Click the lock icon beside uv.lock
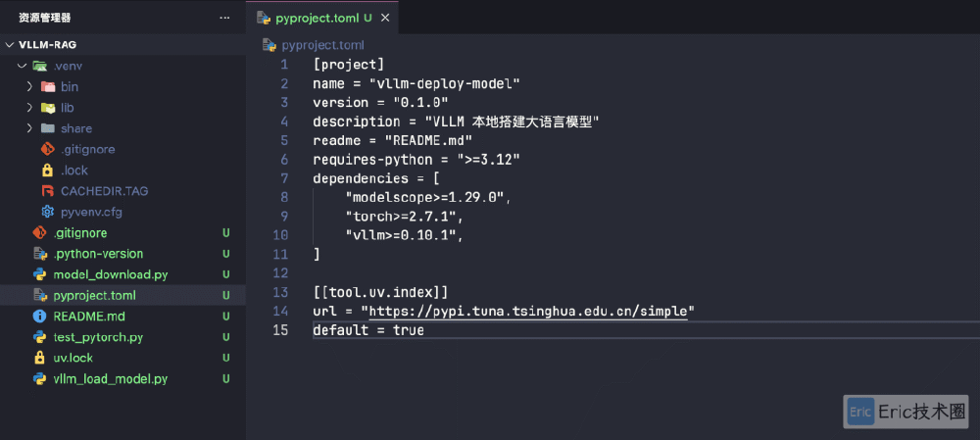 [x=40, y=358]
